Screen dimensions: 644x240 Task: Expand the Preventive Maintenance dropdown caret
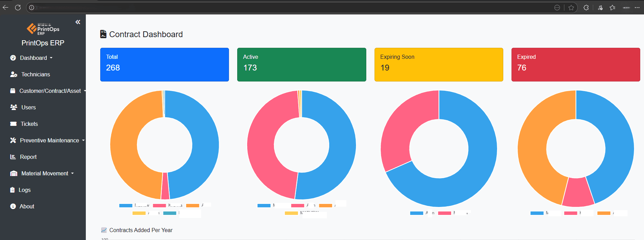pyautogui.click(x=83, y=140)
